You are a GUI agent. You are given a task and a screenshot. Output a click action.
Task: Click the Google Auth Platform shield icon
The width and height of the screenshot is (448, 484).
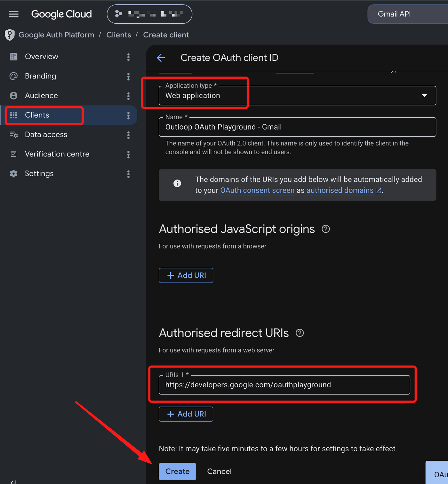[x=10, y=35]
